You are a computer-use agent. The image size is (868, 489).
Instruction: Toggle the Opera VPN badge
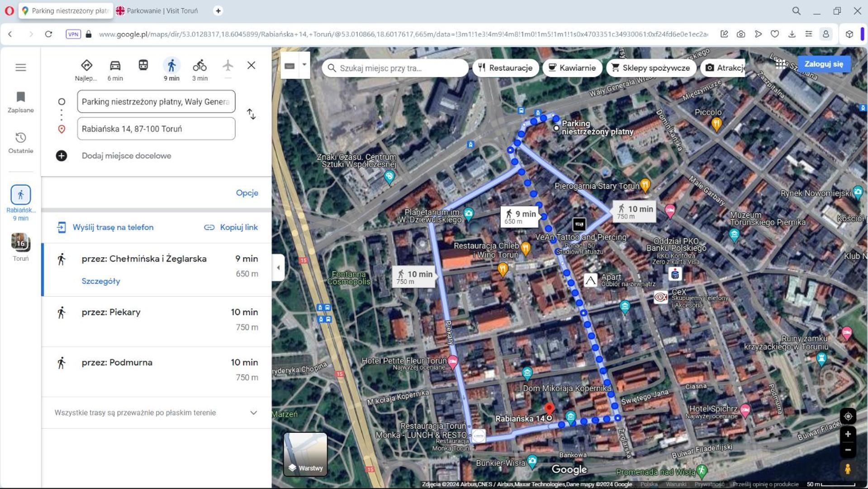tap(73, 34)
